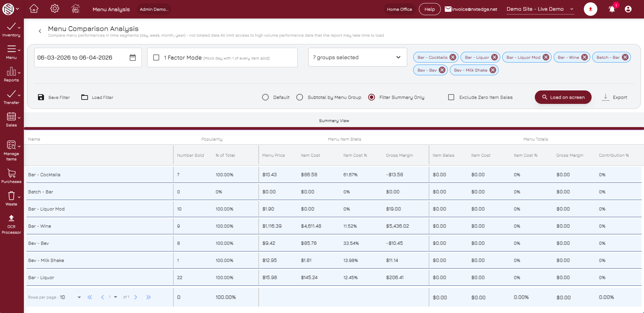Click the Bar - Wine row name
This screenshot has width=644, height=313.
pyautogui.click(x=40, y=226)
